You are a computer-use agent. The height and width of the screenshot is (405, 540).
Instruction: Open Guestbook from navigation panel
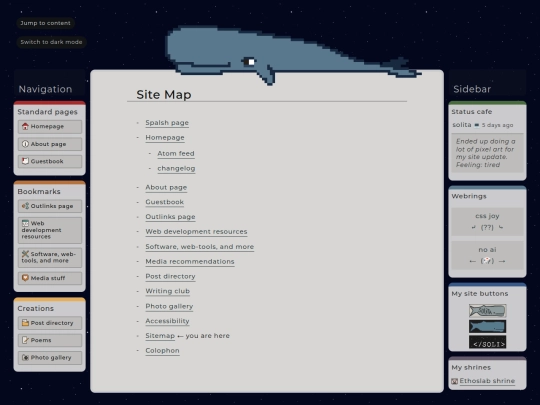(50, 161)
